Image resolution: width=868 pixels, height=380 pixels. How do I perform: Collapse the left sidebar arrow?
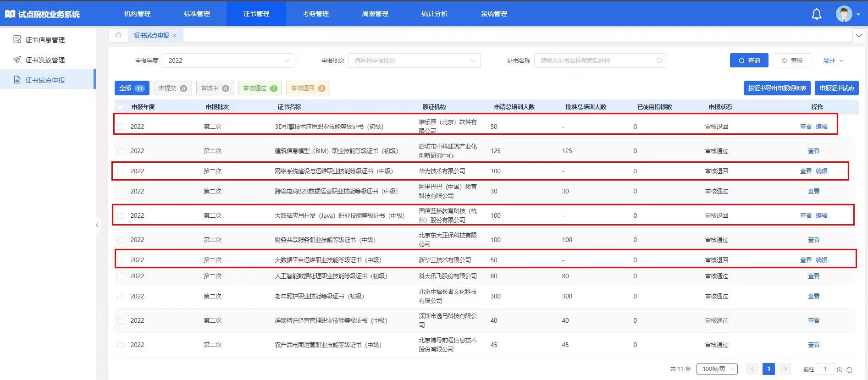97,225
